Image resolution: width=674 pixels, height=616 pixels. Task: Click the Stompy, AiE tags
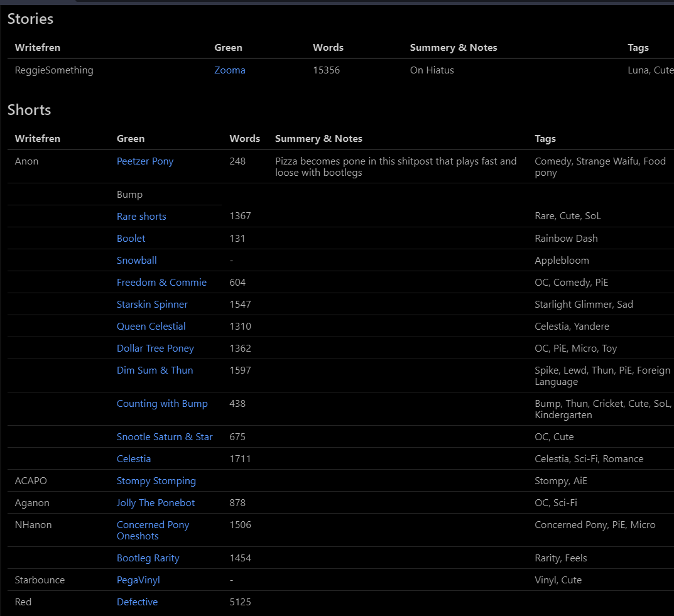coord(560,481)
